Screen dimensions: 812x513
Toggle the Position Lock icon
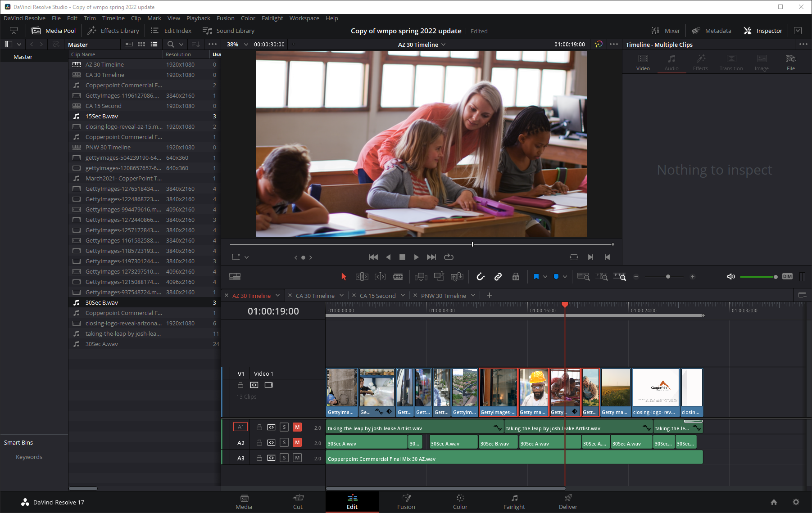coord(516,277)
